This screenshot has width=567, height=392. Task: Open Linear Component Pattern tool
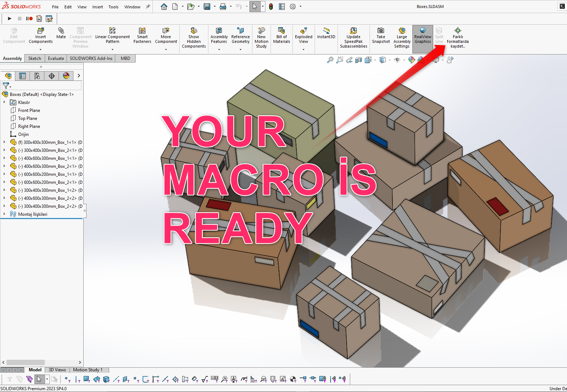tap(112, 36)
